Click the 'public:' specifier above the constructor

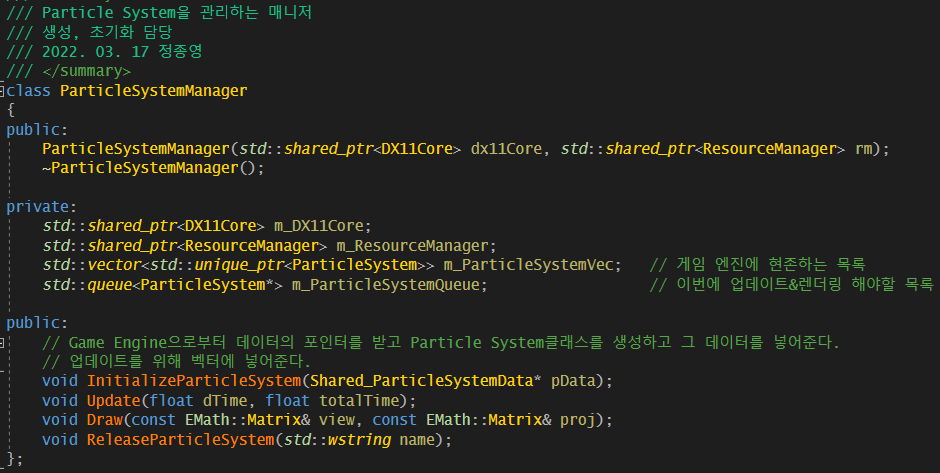(x=37, y=129)
